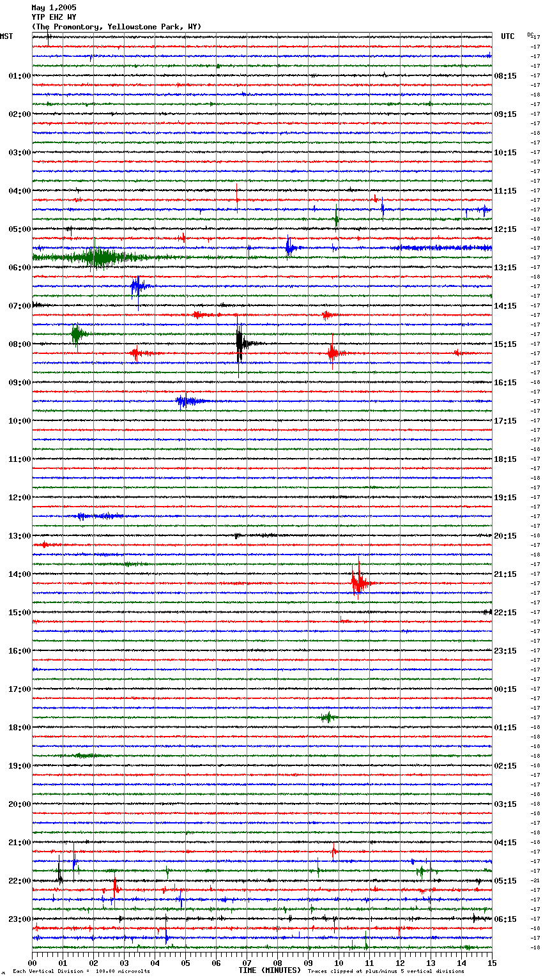Select the 14:00 MST hour label

click(20, 574)
